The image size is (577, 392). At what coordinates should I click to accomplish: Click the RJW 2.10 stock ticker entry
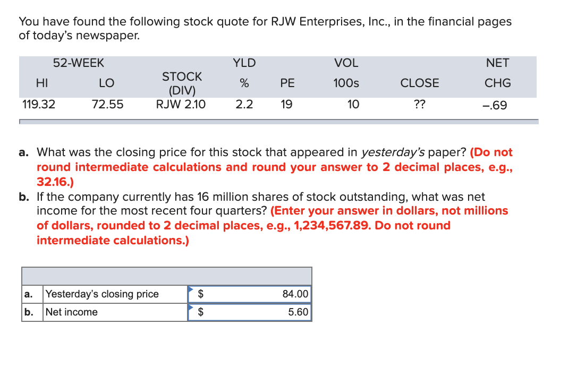click(182, 105)
